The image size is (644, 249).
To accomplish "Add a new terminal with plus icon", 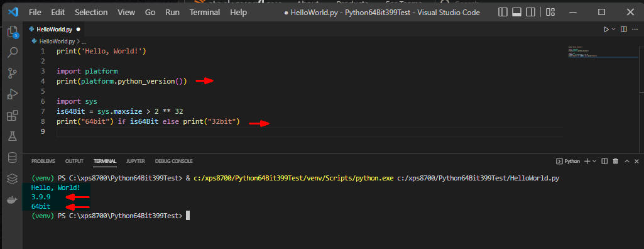I will [587, 161].
